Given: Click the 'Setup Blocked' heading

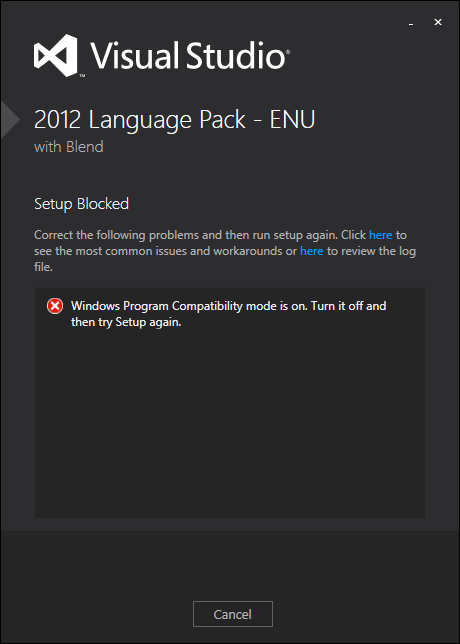Looking at the screenshot, I should 81,204.
